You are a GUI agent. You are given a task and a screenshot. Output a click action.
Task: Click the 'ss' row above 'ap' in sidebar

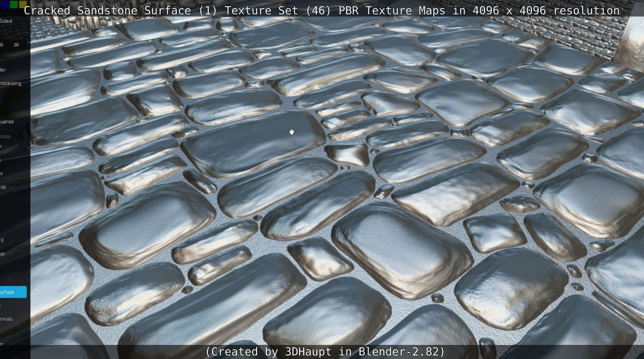click(x=2, y=173)
